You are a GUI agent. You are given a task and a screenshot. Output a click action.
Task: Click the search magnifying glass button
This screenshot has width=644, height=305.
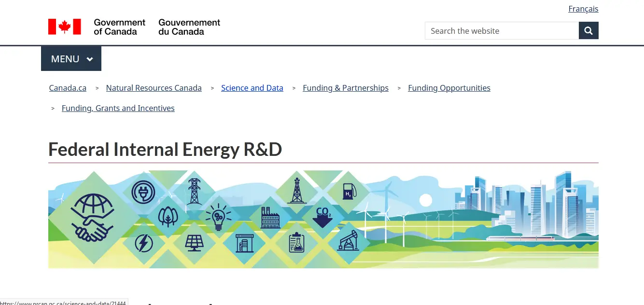(x=588, y=31)
